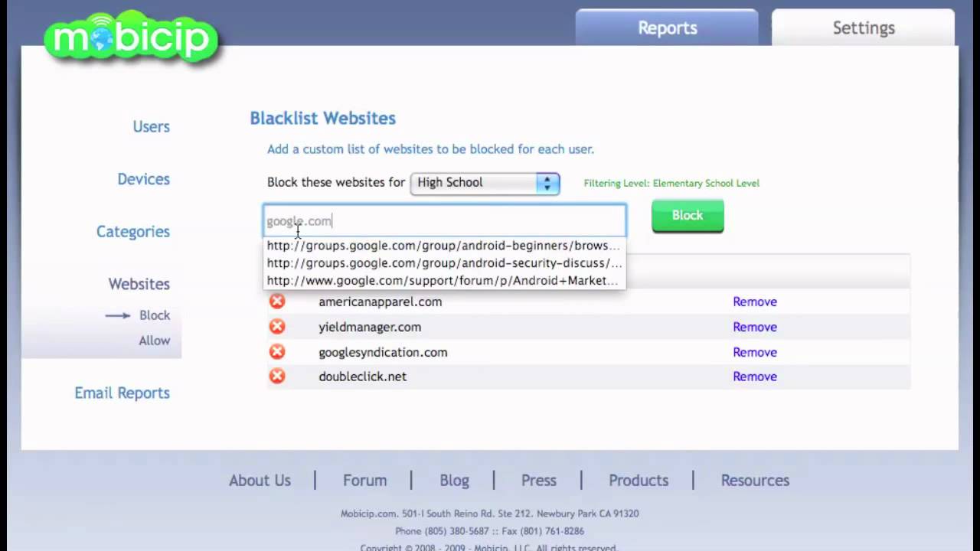Image resolution: width=980 pixels, height=551 pixels.
Task: Select android-beginners groups.google.com suggestion
Action: (443, 246)
